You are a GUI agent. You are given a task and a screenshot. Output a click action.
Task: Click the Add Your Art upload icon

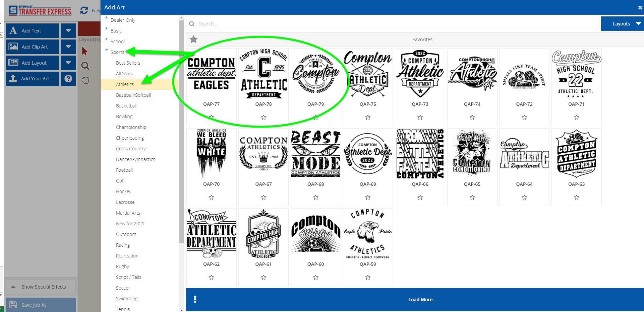pos(13,79)
